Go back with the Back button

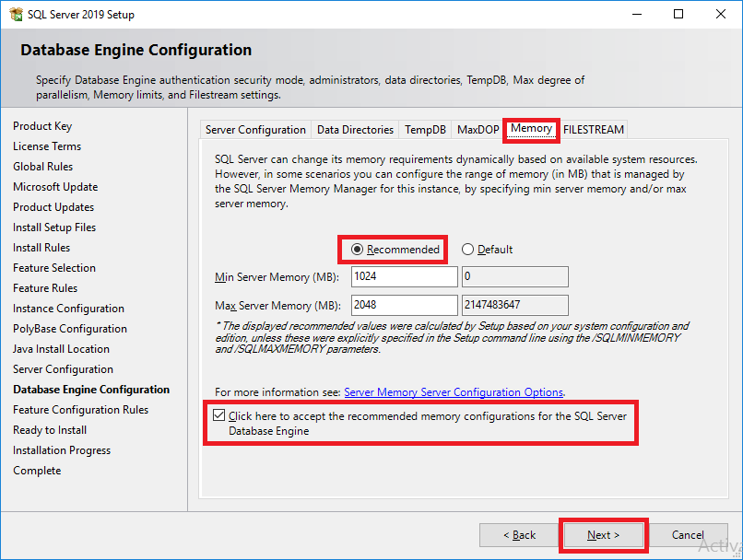(519, 535)
